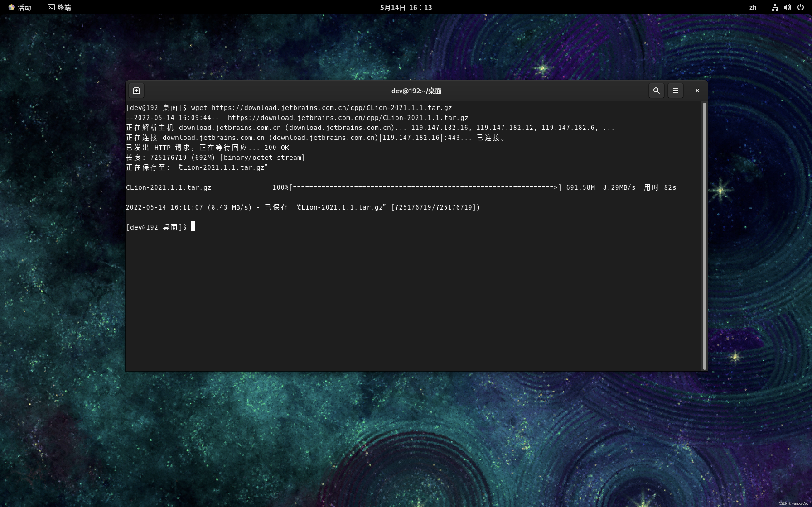The width and height of the screenshot is (812, 507).
Task: Open a new terminal tab
Action: pyautogui.click(x=136, y=90)
